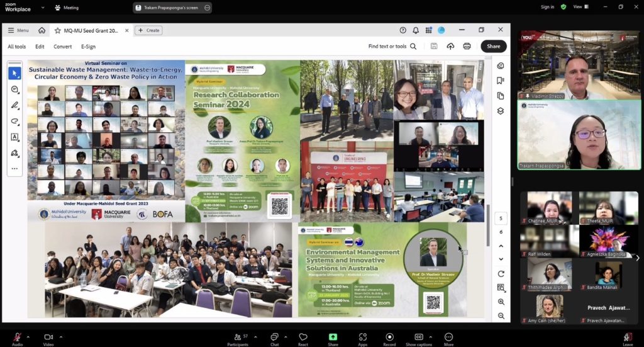Toggle the Video camera on
Screen dimensions: 644x347
(x=48, y=338)
